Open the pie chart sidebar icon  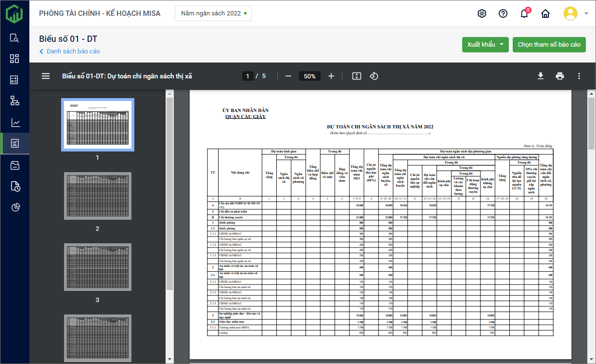click(14, 207)
